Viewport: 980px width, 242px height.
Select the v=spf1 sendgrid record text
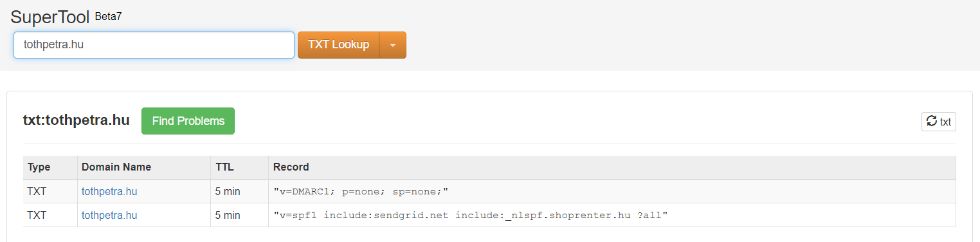pyautogui.click(x=471, y=216)
